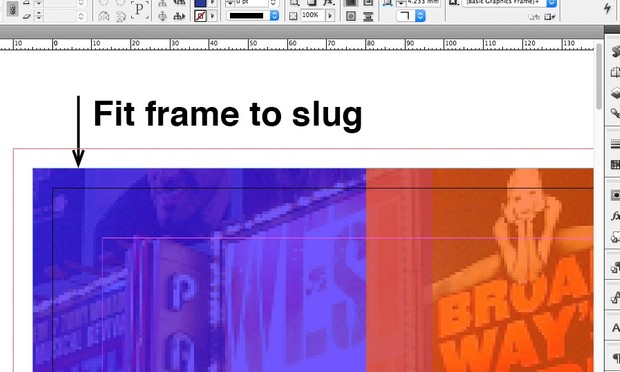Click the stroke swatch with red slash
620x372 pixels.
[x=200, y=16]
